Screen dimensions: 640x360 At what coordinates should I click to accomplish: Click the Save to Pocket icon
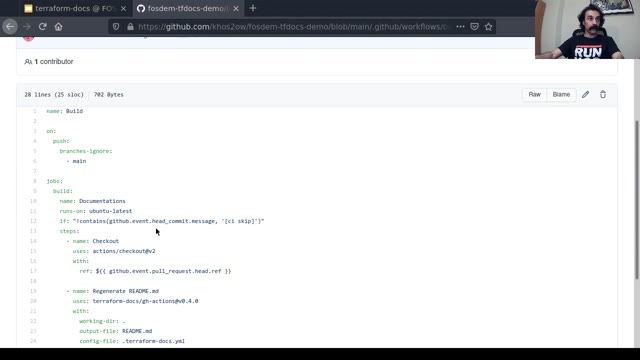coord(474,27)
